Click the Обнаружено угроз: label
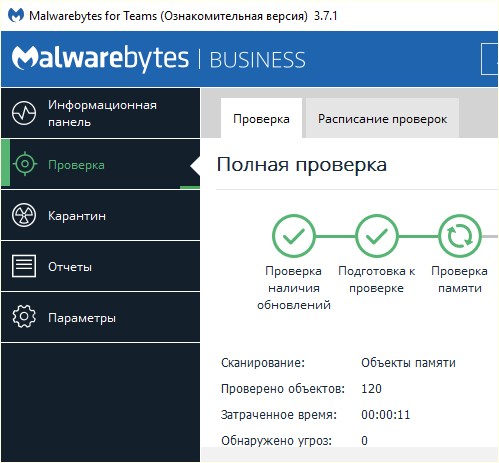This screenshot has width=499, height=463. (276, 441)
